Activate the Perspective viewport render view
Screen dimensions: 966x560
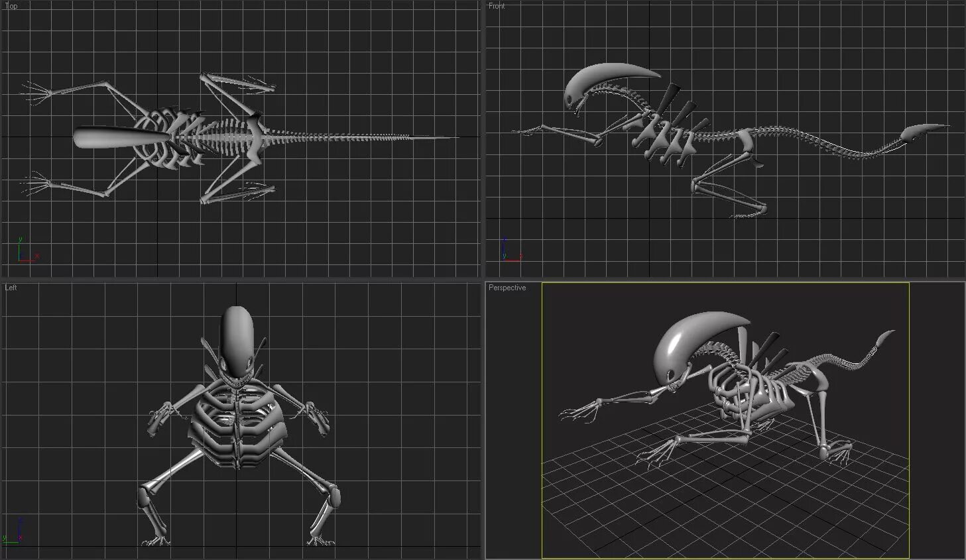(x=725, y=421)
